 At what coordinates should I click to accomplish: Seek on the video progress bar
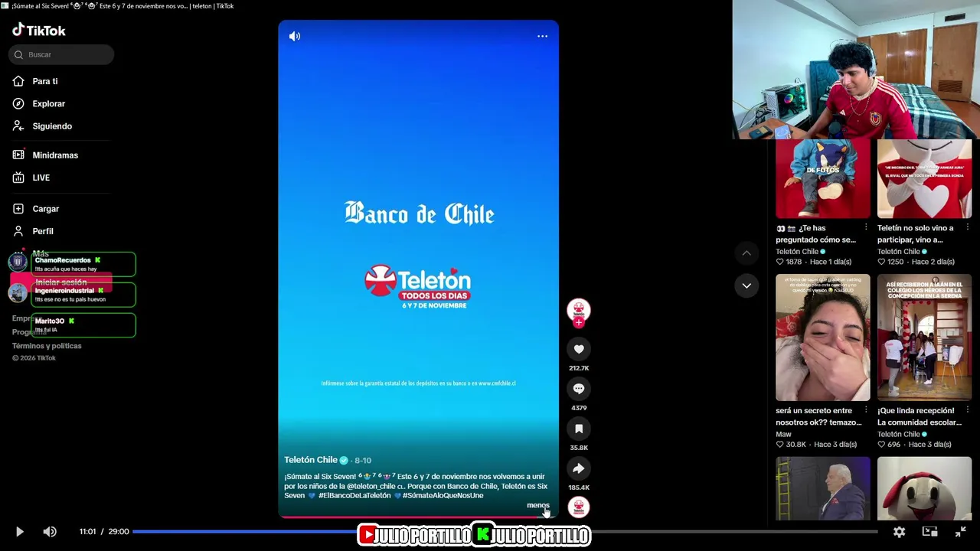(505, 532)
